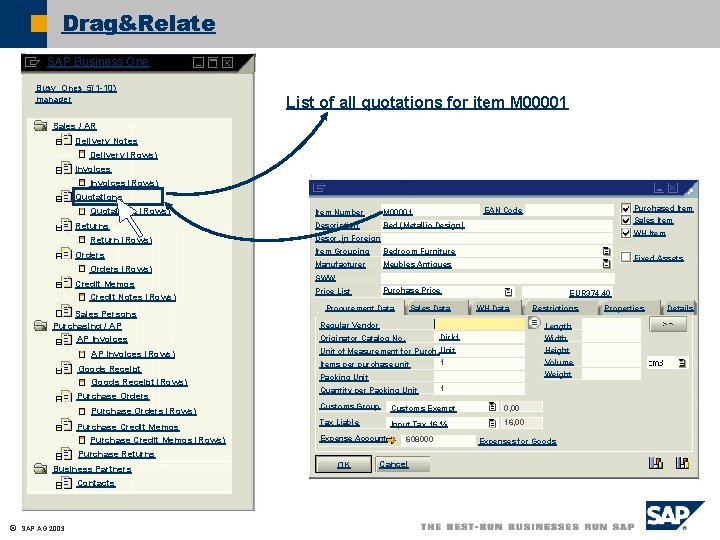This screenshot has height=540, width=720.
Task: Collapse the Invoices tree node
Action: click(x=58, y=170)
